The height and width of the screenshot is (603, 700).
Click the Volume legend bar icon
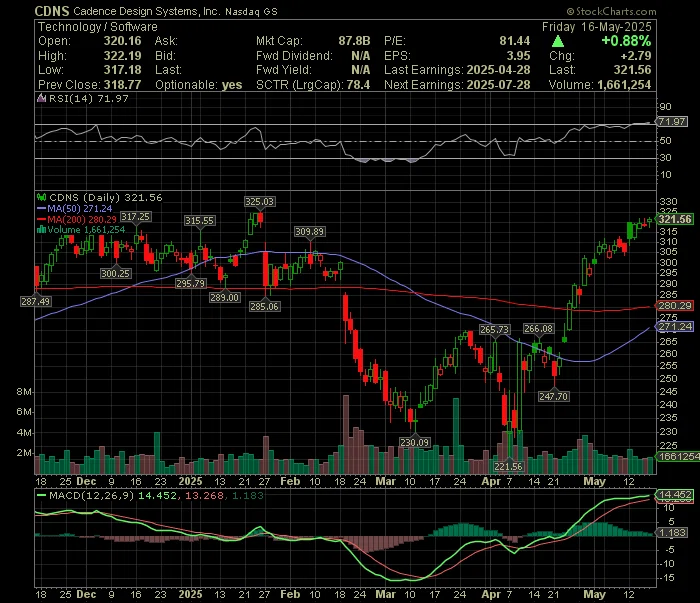42,230
